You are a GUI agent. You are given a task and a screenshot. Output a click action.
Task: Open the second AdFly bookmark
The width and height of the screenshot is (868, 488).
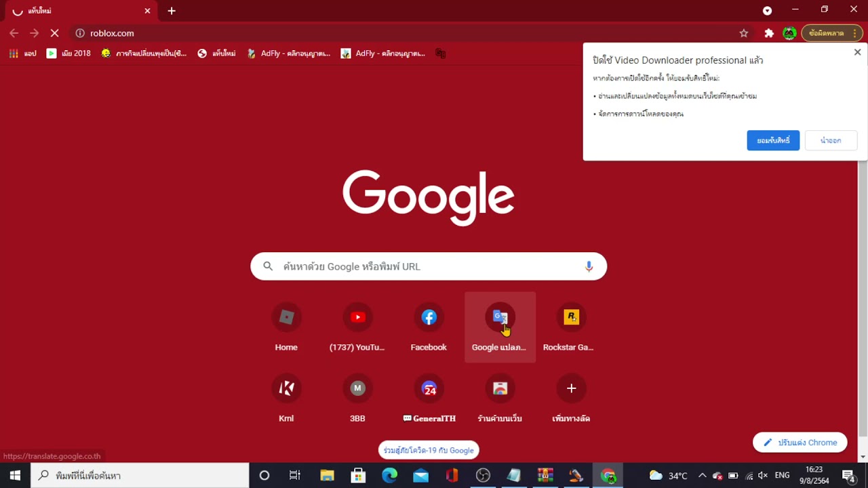pyautogui.click(x=383, y=54)
